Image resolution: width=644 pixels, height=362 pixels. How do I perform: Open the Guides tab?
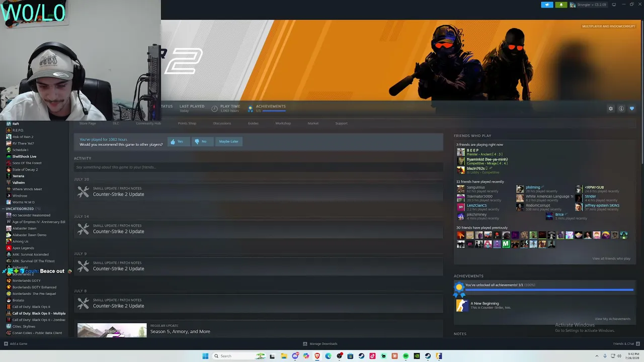point(253,123)
